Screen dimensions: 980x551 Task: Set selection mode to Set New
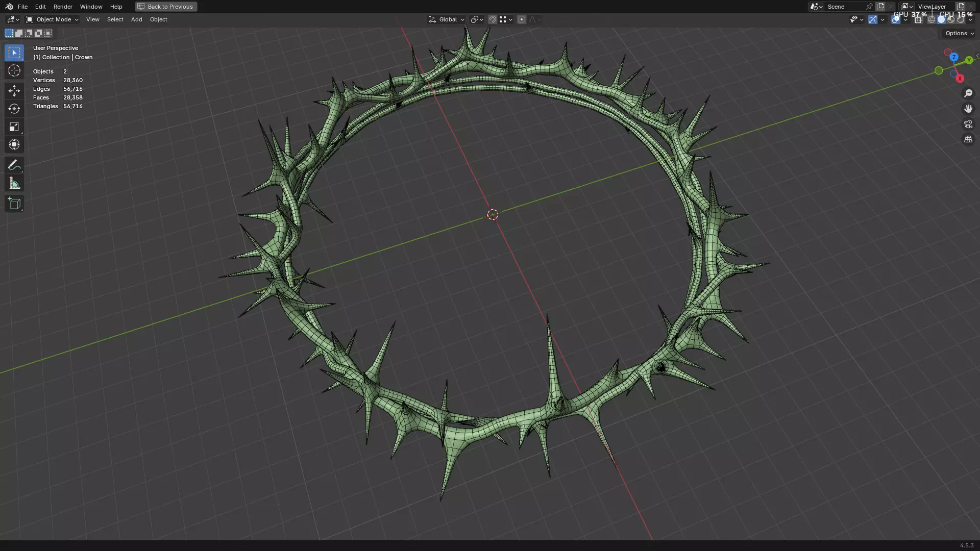tap(9, 33)
